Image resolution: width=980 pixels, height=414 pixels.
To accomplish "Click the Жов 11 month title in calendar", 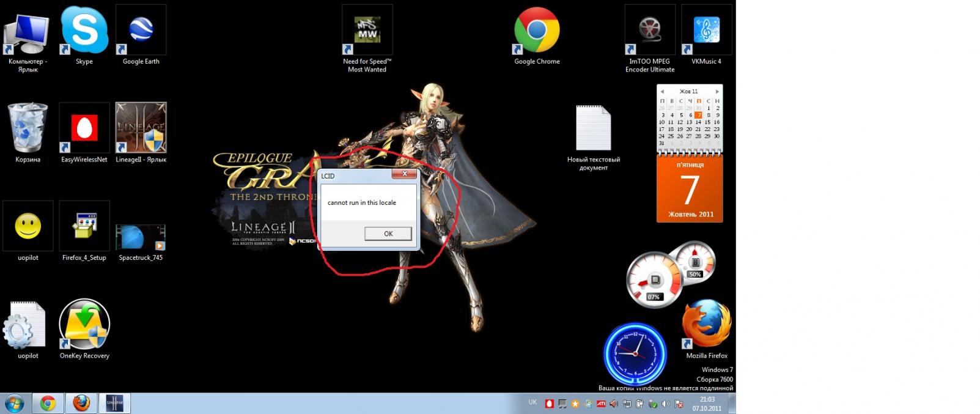I will [x=688, y=92].
